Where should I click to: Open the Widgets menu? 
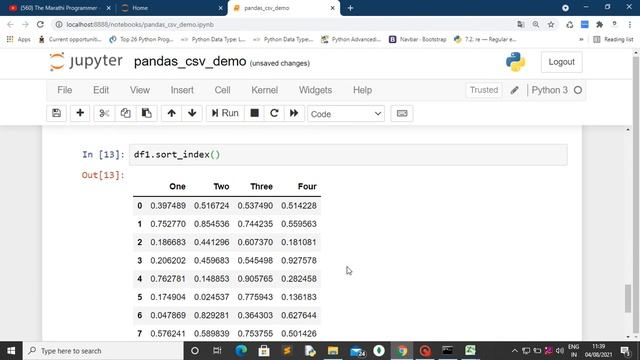coord(315,90)
